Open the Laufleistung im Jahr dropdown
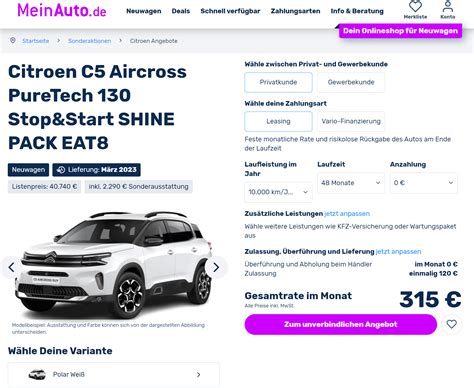 tap(278, 192)
